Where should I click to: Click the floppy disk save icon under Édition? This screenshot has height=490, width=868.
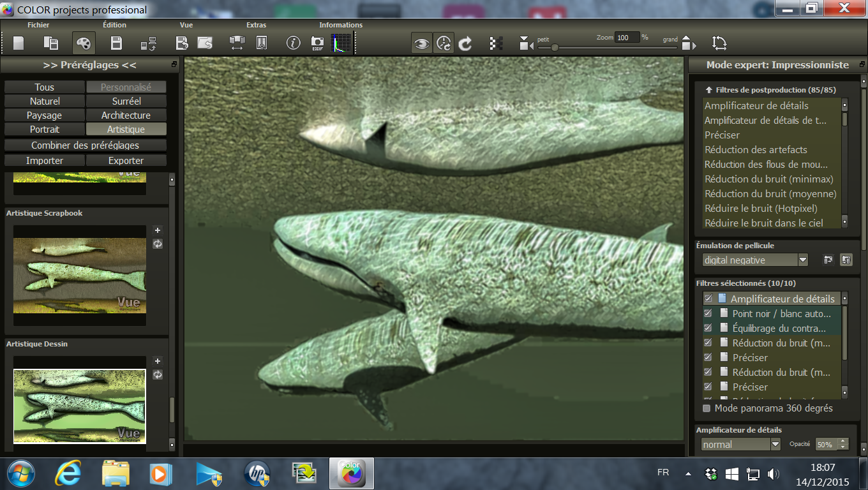pos(116,43)
